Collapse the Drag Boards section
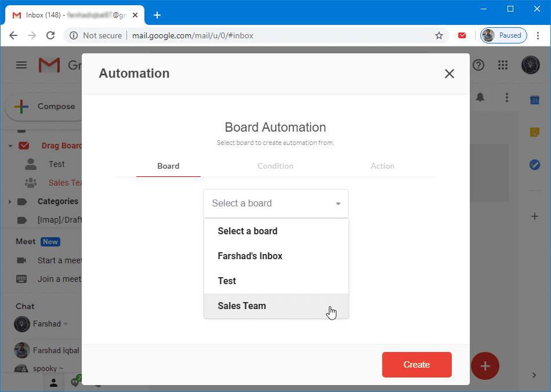Viewport: 551px width, 392px height. coord(10,146)
